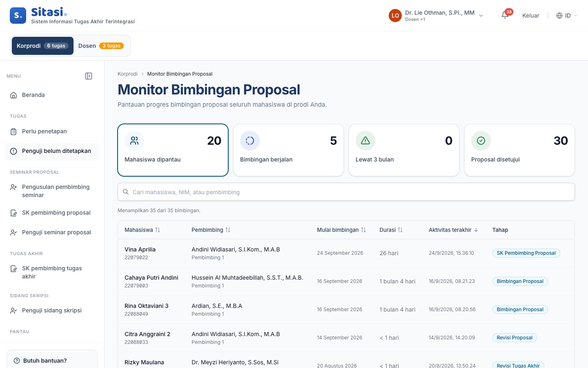This screenshot has height=368, width=588.
Task: Click the Penguji belum ditetapkan alert icon
Action: click(13, 151)
